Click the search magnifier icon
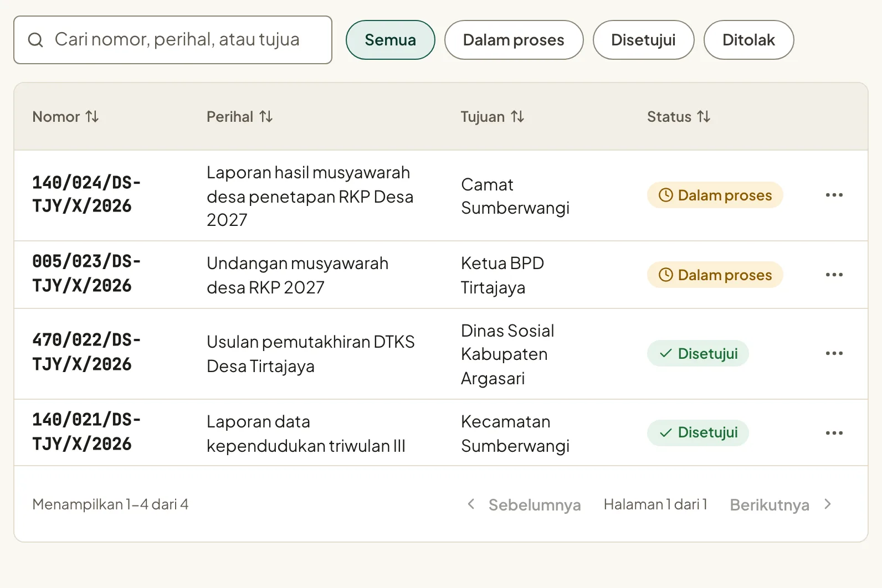The height and width of the screenshot is (588, 882). tap(35, 40)
